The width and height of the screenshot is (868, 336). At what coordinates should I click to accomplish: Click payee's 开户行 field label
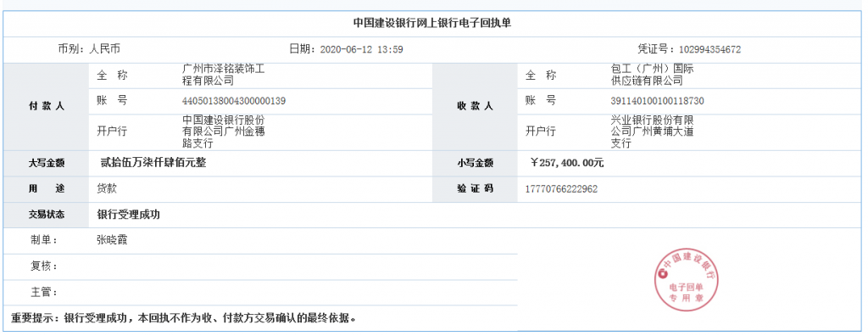tap(541, 132)
